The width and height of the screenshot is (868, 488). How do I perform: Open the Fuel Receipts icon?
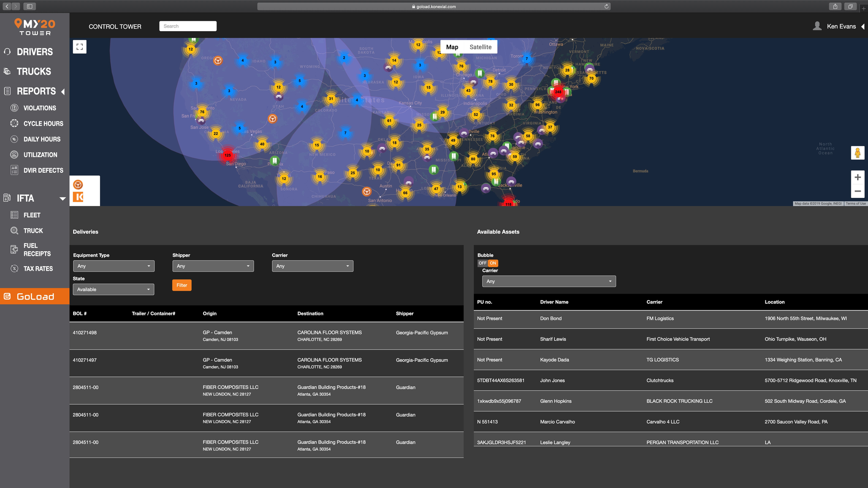tap(14, 249)
